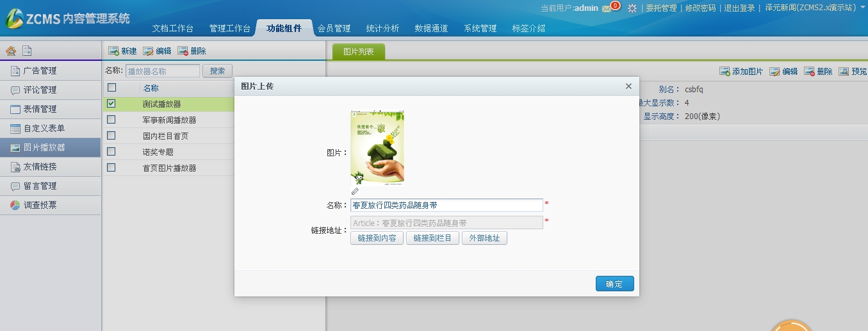Click the 确定 confirm button
868x331 pixels.
[614, 284]
